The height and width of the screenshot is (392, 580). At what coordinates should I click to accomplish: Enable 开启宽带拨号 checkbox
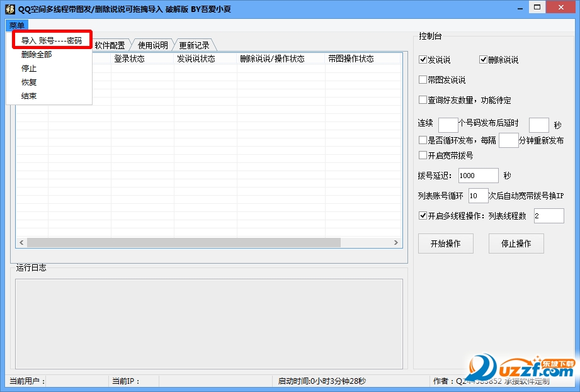(x=423, y=155)
